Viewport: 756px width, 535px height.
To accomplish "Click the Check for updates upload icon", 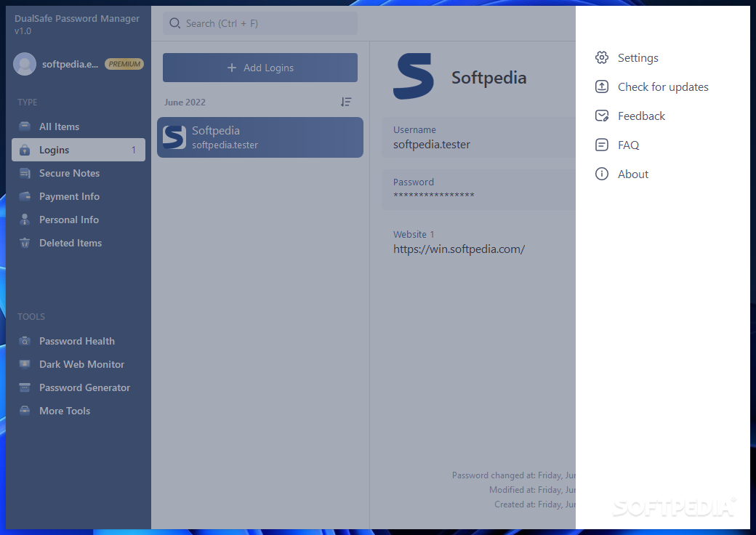I will 602,87.
